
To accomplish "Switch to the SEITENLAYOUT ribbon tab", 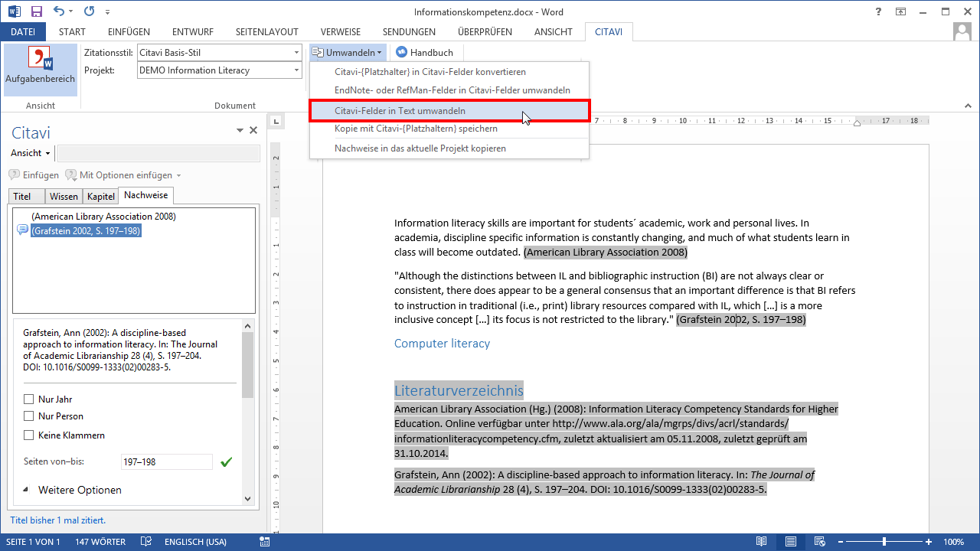I will tap(267, 32).
